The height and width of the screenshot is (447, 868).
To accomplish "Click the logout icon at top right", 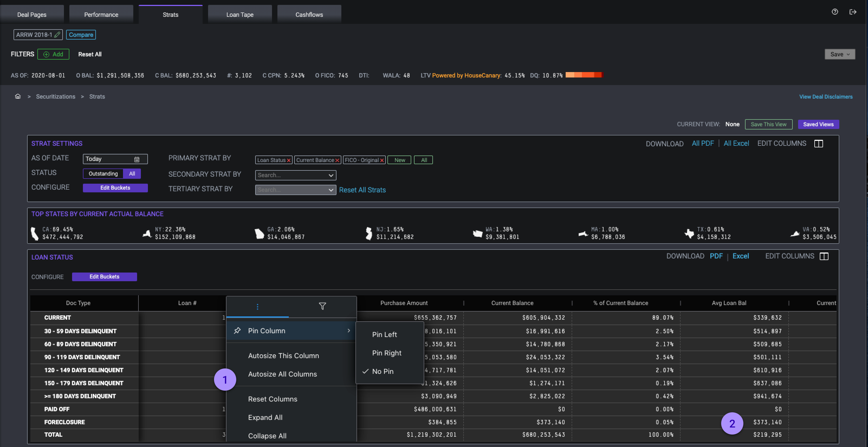I will (853, 12).
